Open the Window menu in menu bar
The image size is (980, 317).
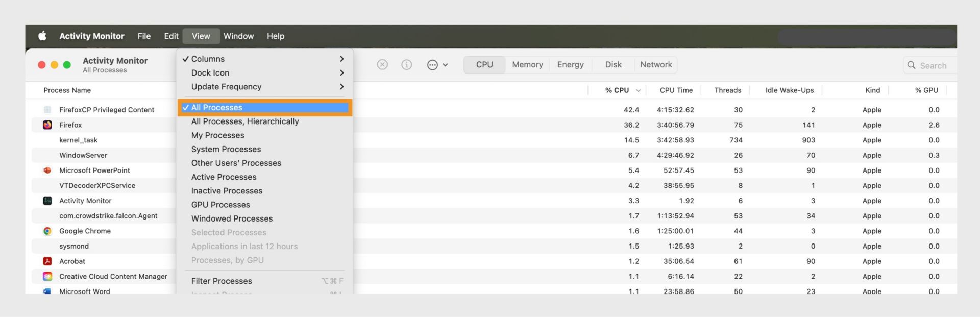238,36
